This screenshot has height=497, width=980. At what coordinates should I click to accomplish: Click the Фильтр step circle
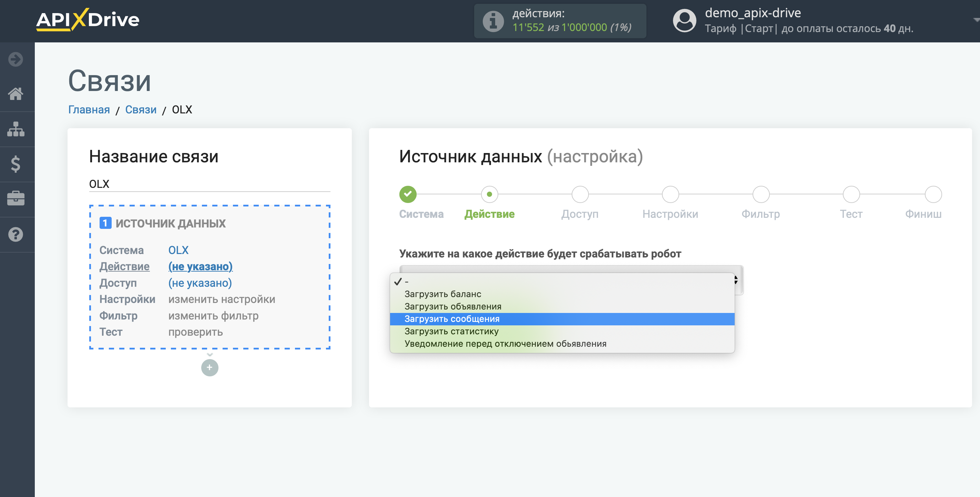[761, 194]
